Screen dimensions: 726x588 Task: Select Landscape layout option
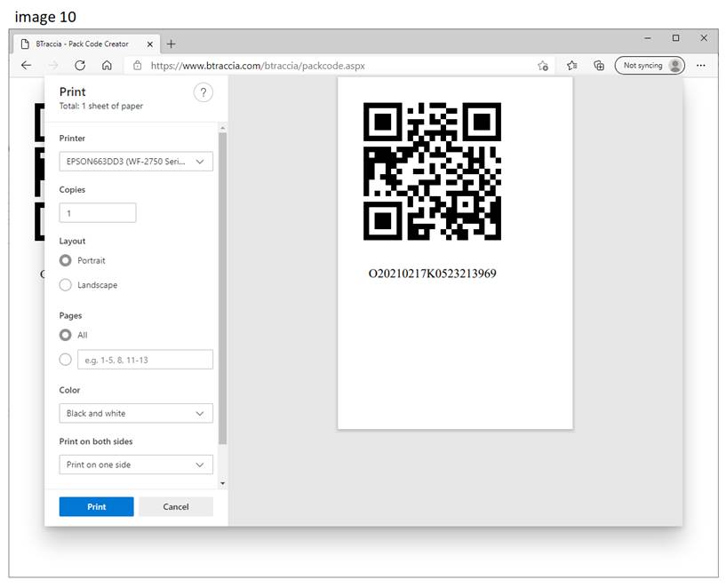(x=65, y=285)
